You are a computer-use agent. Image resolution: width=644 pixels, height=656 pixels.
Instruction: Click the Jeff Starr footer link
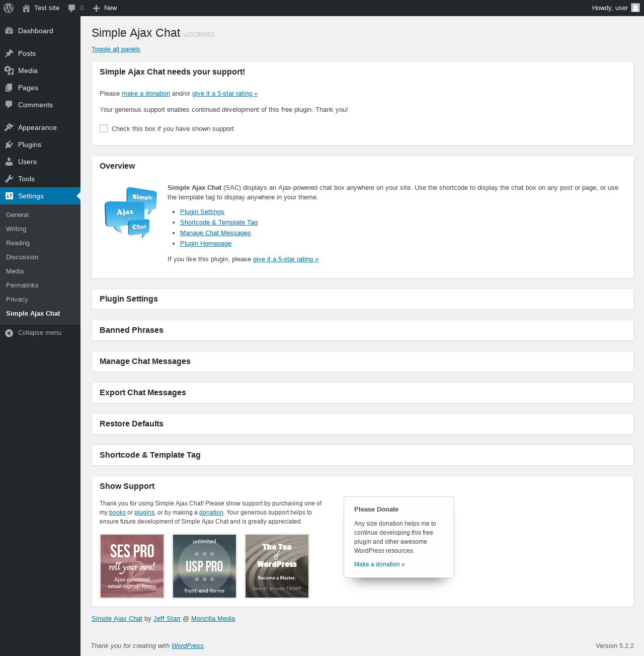pyautogui.click(x=167, y=618)
